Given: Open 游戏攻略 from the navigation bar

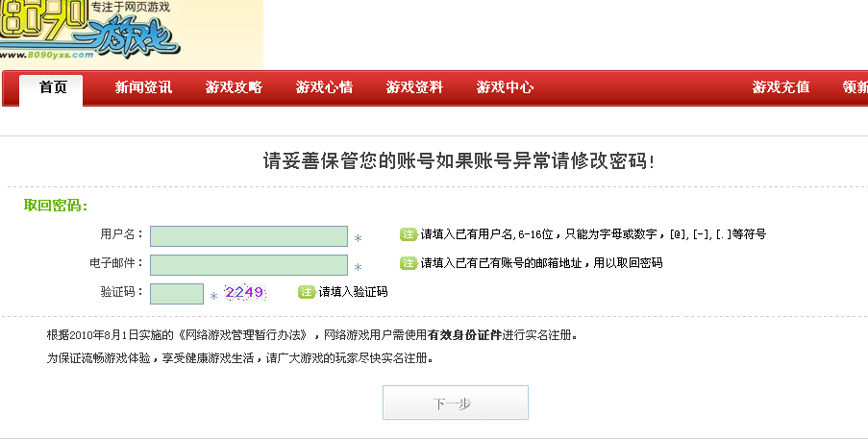Looking at the screenshot, I should pos(234,88).
